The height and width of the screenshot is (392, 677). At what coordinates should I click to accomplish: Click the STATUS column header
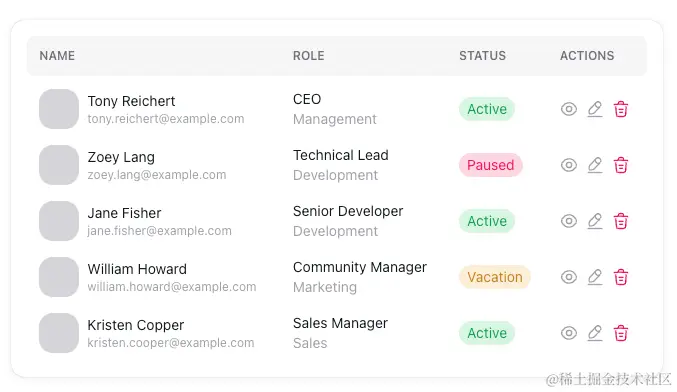pos(482,56)
